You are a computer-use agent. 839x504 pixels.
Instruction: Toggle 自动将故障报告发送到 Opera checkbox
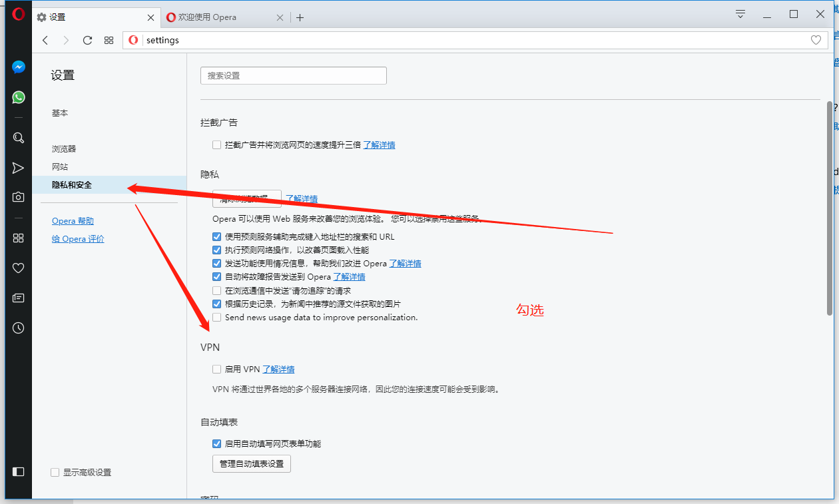pyautogui.click(x=216, y=276)
